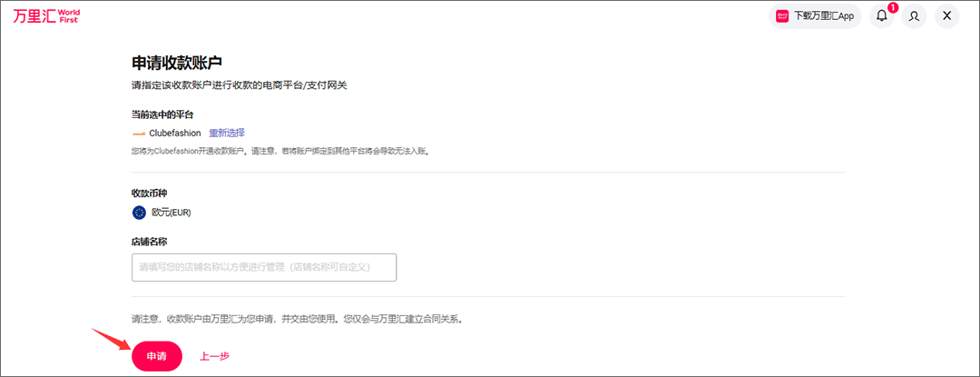Viewport: 980px width, 377px height.
Task: Click the 收款币种 section label
Action: point(150,193)
